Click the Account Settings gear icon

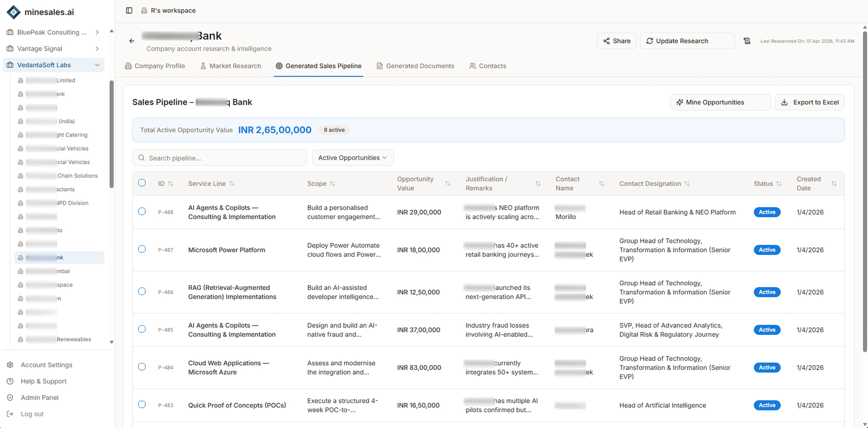click(x=10, y=365)
